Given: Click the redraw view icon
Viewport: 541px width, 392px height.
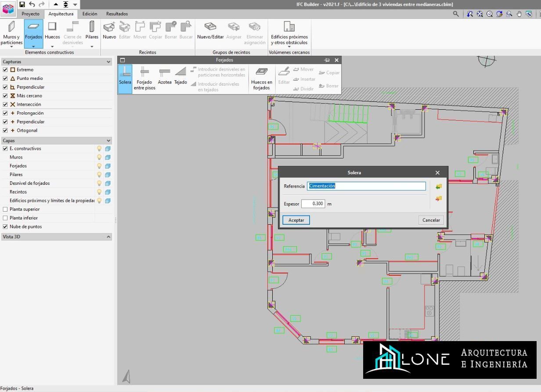Looking at the screenshot, I should pyautogui.click(x=499, y=14).
